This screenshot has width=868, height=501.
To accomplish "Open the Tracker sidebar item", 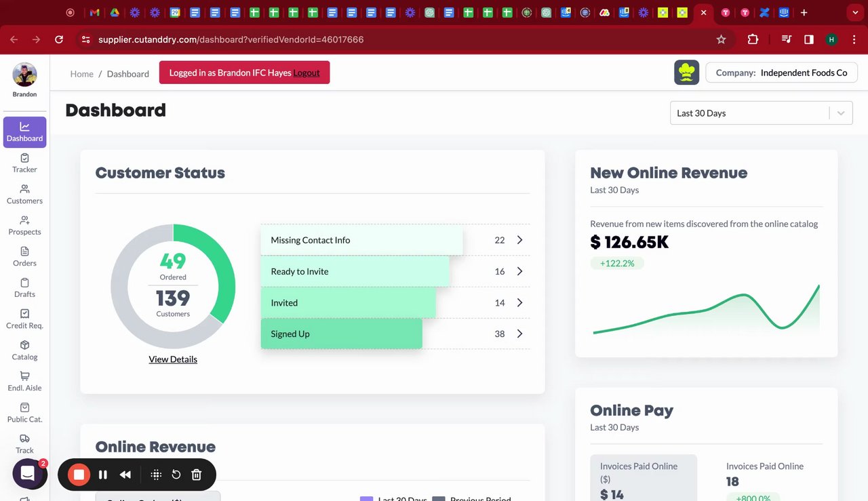I will [24, 163].
